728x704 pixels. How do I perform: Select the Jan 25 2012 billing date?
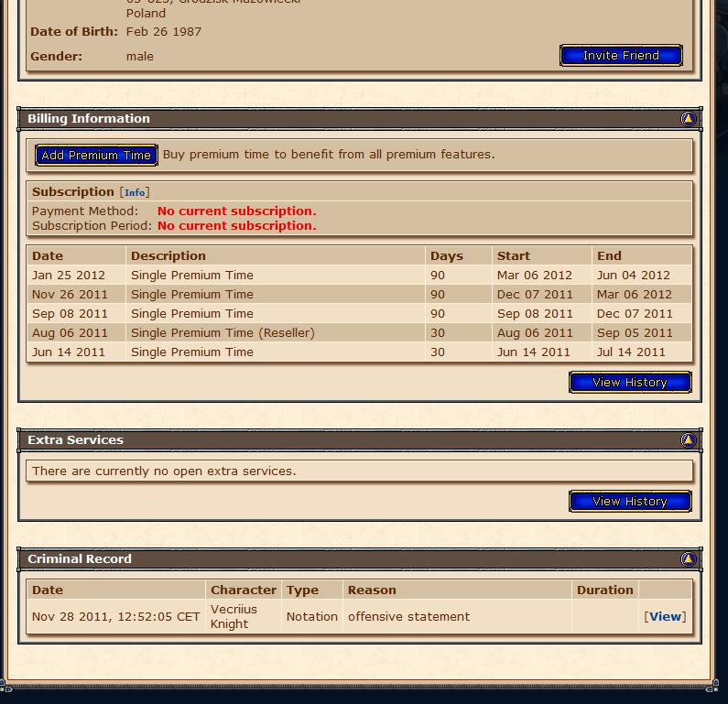click(69, 276)
